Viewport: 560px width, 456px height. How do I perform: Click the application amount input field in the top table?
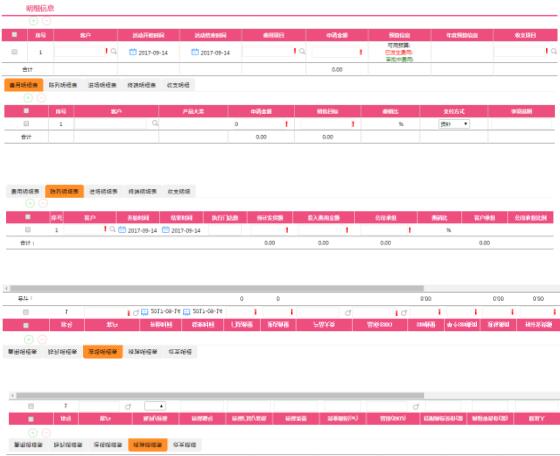point(335,52)
